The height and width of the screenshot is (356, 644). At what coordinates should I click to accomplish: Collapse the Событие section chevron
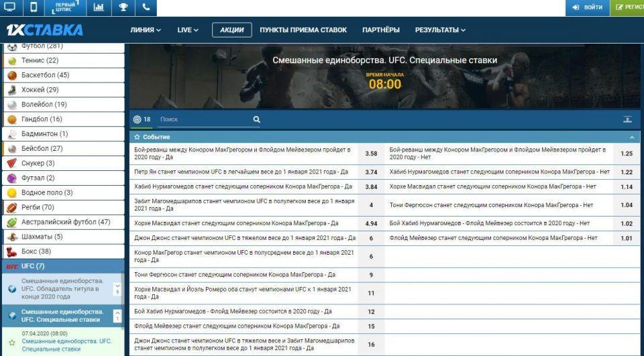click(x=631, y=137)
